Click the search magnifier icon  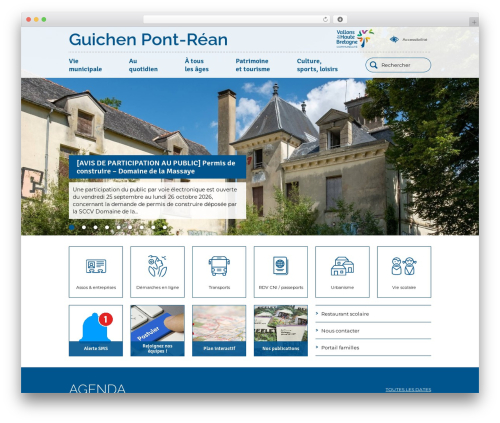[374, 65]
